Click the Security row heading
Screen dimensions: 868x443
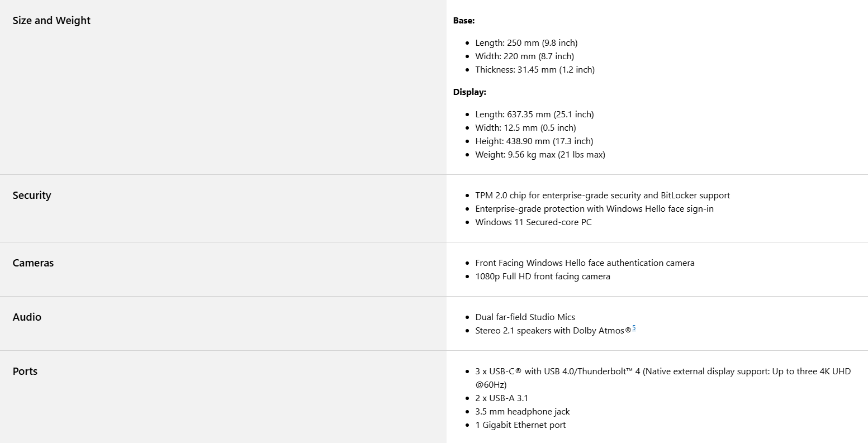click(32, 196)
